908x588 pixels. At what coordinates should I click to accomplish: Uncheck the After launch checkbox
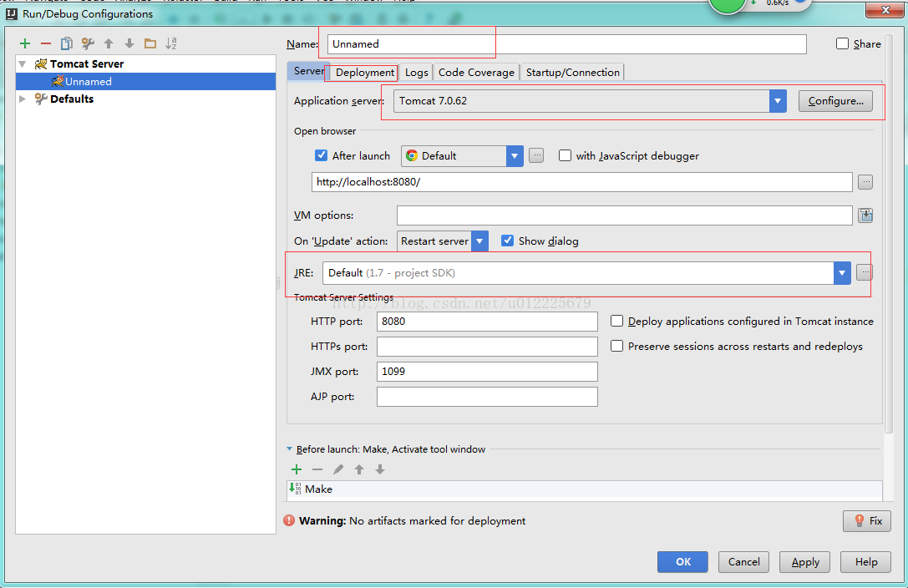tap(322, 155)
